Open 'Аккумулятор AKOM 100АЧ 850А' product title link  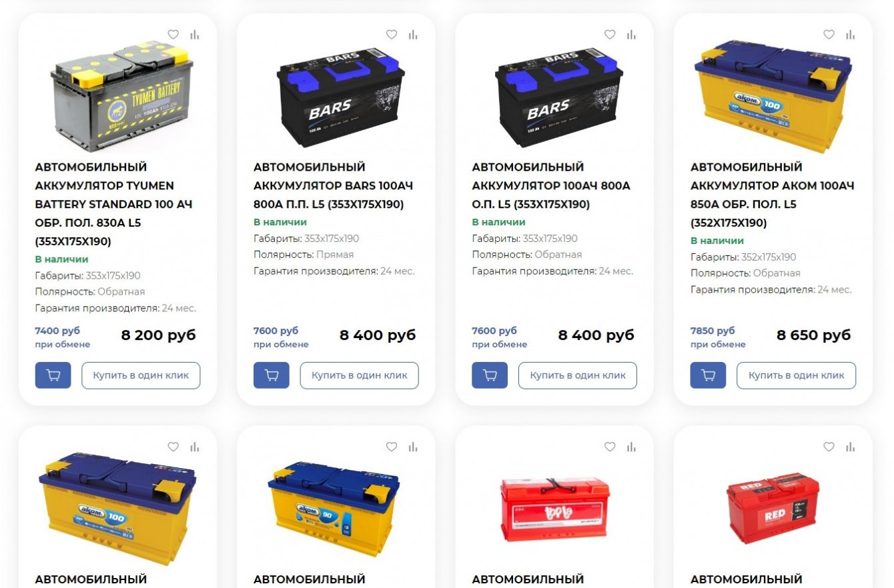[x=773, y=195]
